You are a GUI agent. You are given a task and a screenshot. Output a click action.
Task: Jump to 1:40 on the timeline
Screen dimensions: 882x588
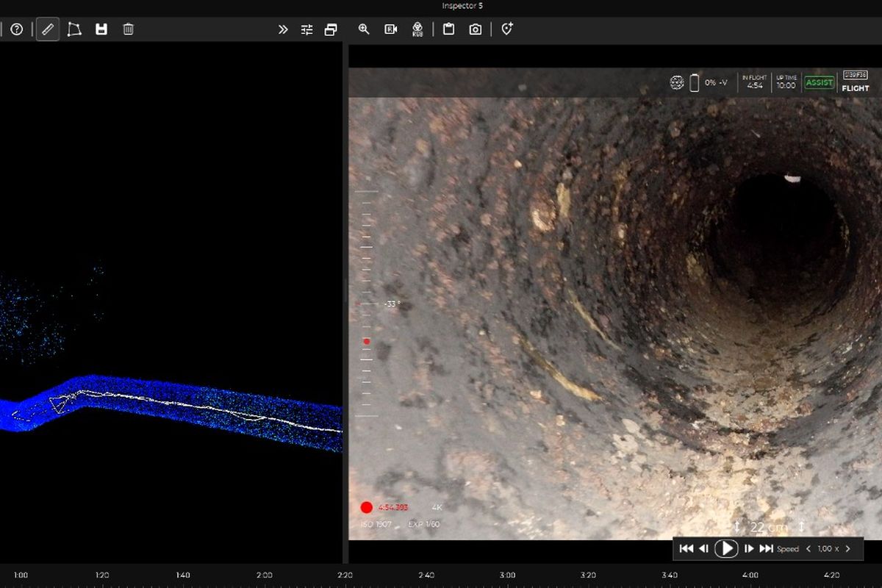183,576
